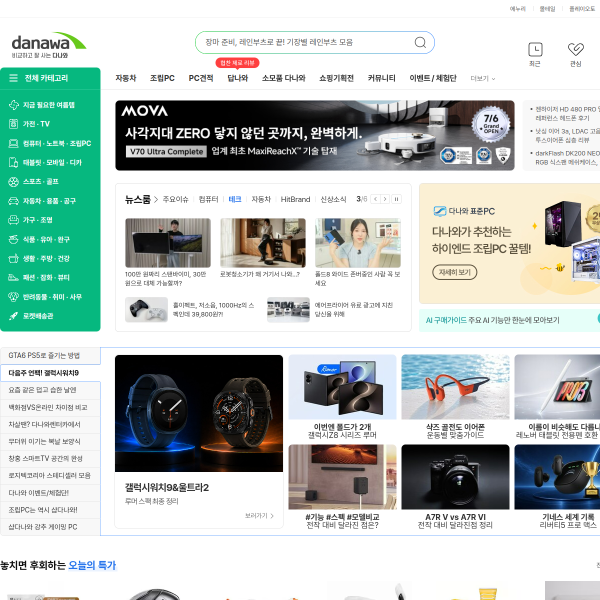Click 보러가기 arrow link on Galaxy Watch card
600x600 pixels.
click(259, 516)
